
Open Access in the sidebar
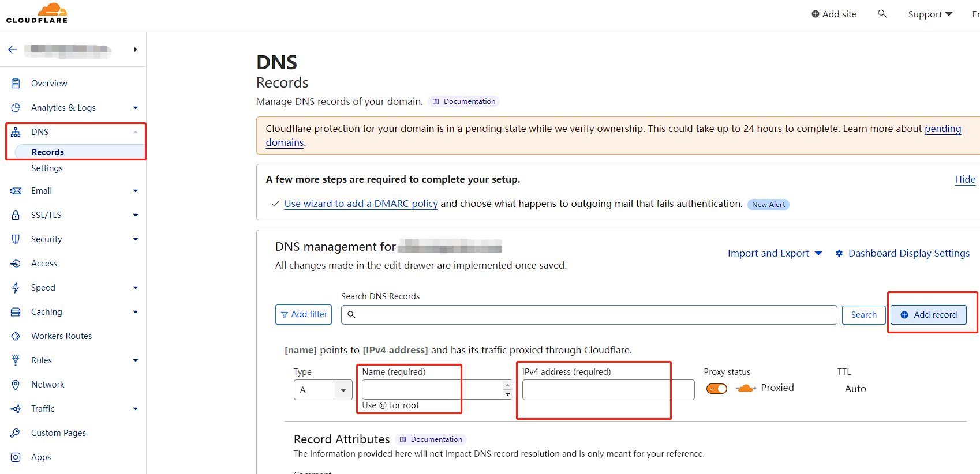tap(44, 264)
